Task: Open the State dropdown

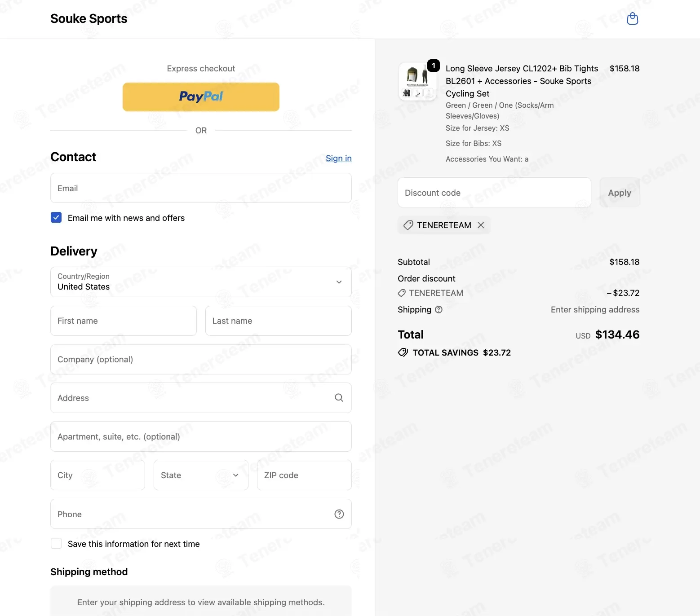Action: [201, 475]
